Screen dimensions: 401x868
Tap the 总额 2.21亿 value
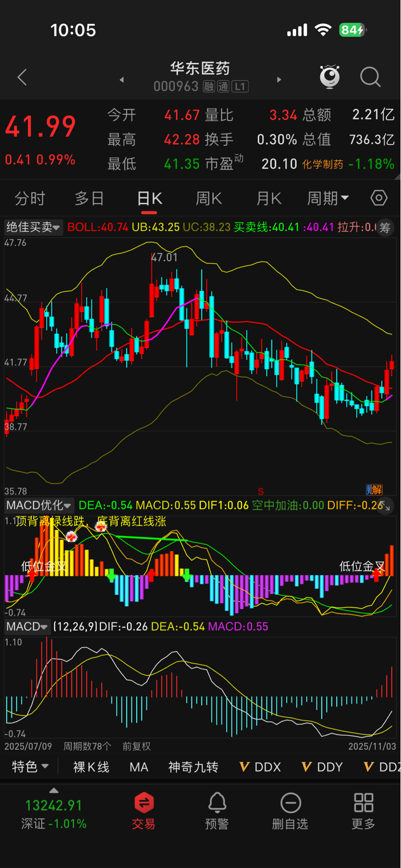pos(373,115)
